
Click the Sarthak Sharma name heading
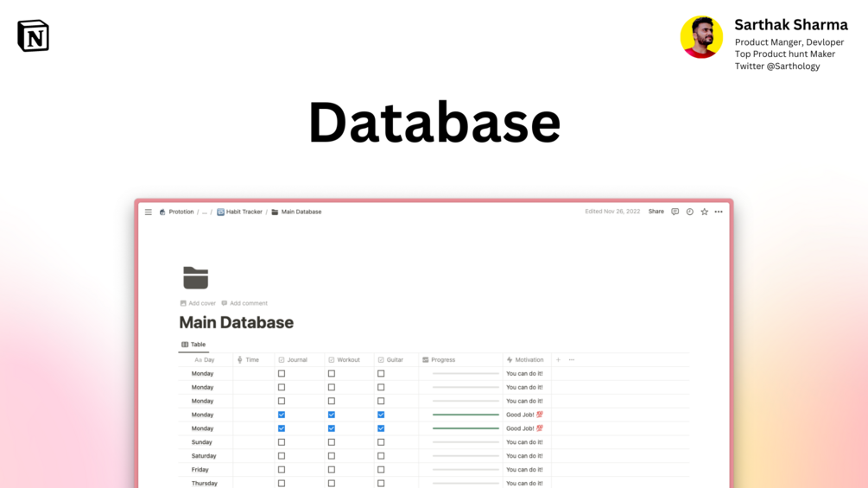coord(791,25)
